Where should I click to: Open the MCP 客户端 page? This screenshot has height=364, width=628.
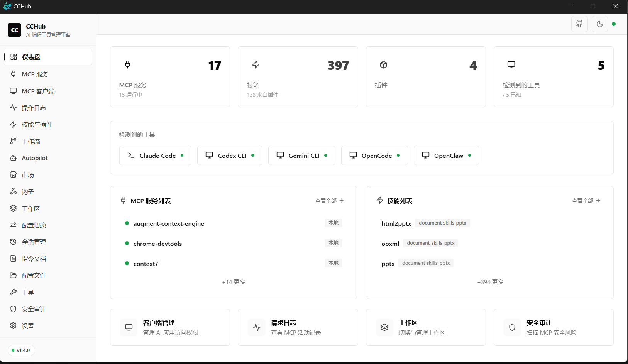(x=37, y=91)
